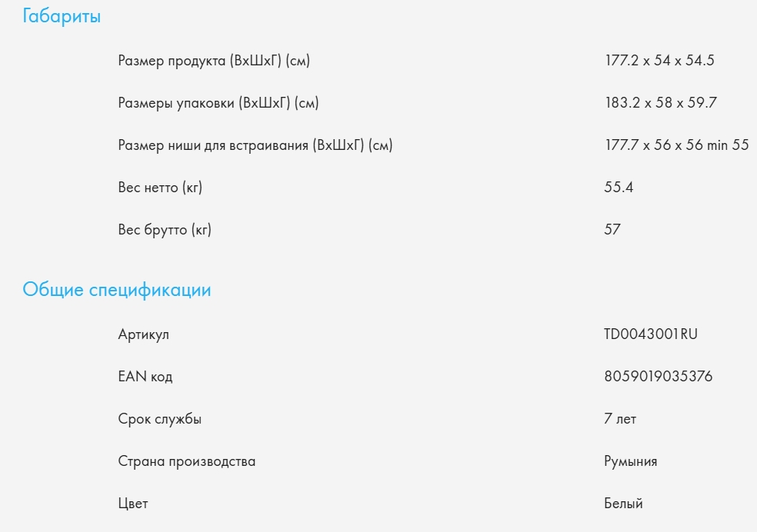Click the Артикул label
The width and height of the screenshot is (757, 532).
pyautogui.click(x=143, y=334)
